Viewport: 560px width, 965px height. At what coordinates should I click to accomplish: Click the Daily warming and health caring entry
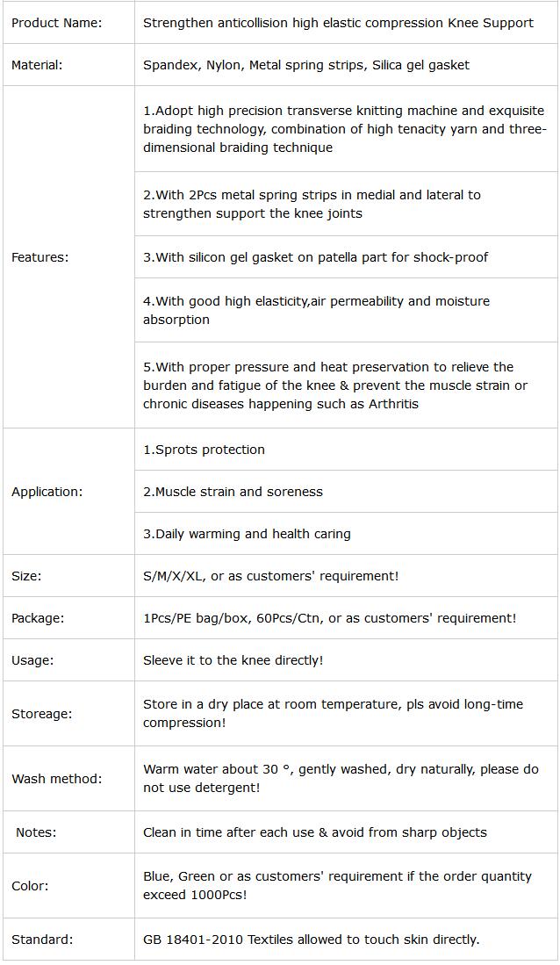coord(247,534)
